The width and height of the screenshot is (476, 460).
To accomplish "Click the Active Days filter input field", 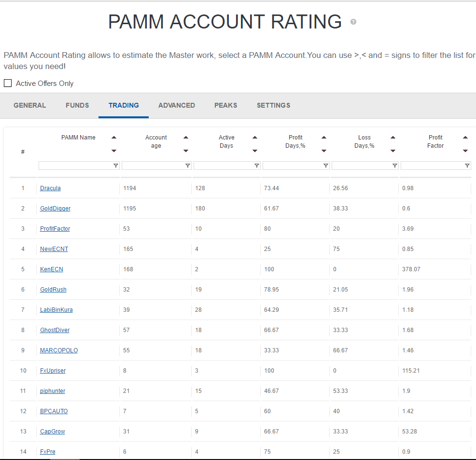I will click(224, 166).
